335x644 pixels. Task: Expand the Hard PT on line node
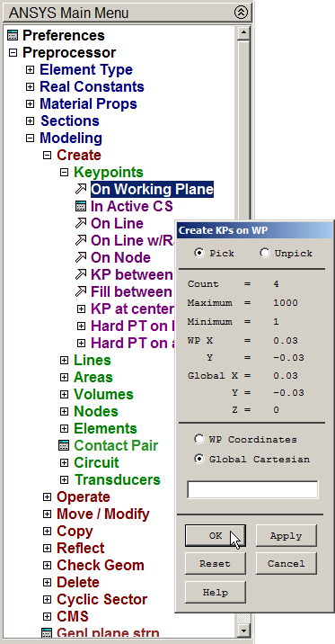[81, 326]
